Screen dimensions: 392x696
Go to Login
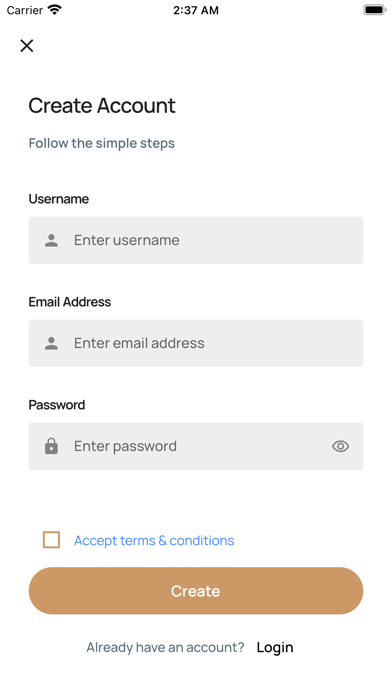[275, 647]
